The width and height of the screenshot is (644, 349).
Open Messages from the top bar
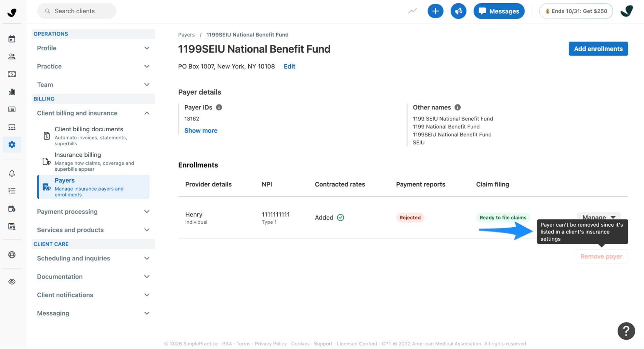(x=499, y=11)
